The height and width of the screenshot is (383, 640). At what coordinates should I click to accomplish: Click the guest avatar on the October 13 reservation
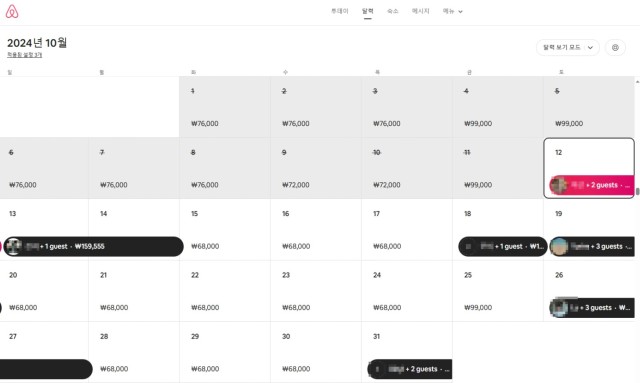pos(13,246)
